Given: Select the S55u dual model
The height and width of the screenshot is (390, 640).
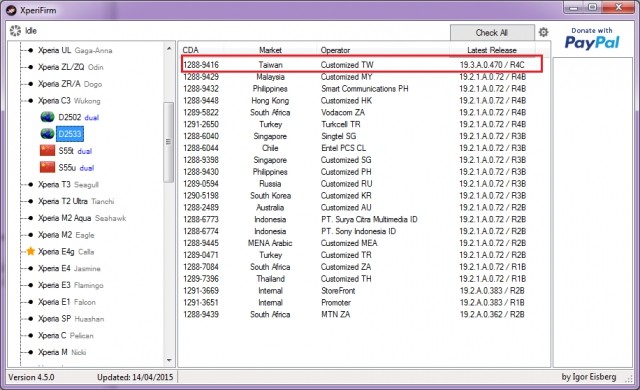Looking at the screenshot, I should pos(76,168).
